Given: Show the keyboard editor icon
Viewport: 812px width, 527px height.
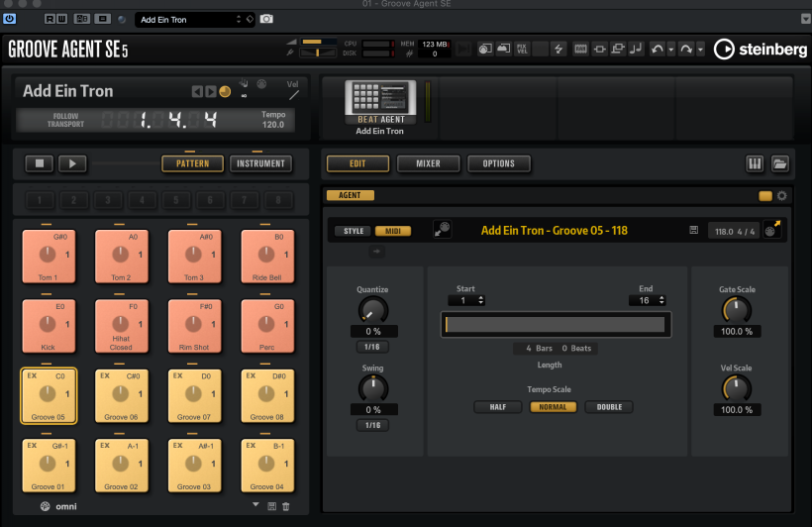Looking at the screenshot, I should (755, 163).
